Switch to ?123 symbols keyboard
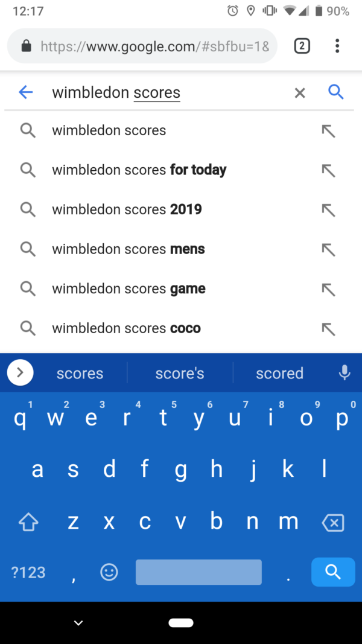The height and width of the screenshot is (644, 362). click(28, 572)
